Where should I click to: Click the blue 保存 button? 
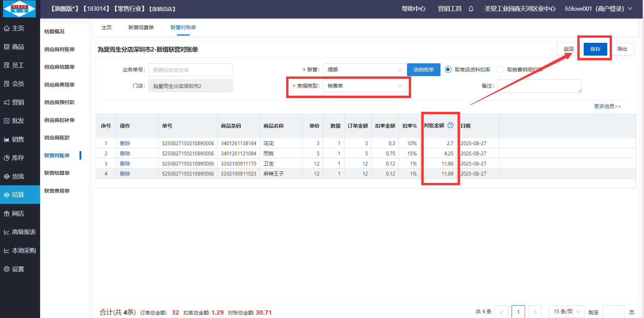595,49
